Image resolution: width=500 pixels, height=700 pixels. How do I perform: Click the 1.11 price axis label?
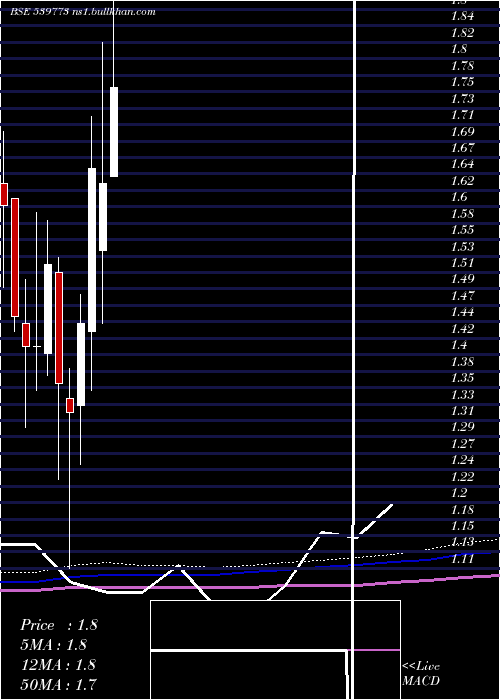click(x=462, y=558)
